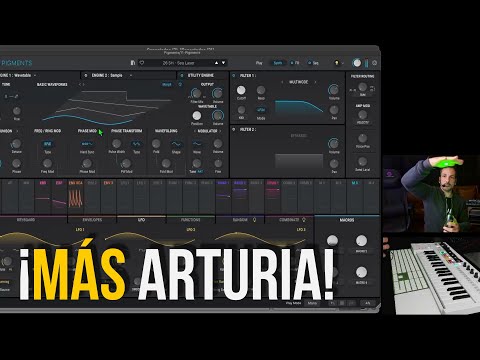This screenshot has height=360, width=480.
Task: Expand the Unison section chevron
Action: pos(17,131)
